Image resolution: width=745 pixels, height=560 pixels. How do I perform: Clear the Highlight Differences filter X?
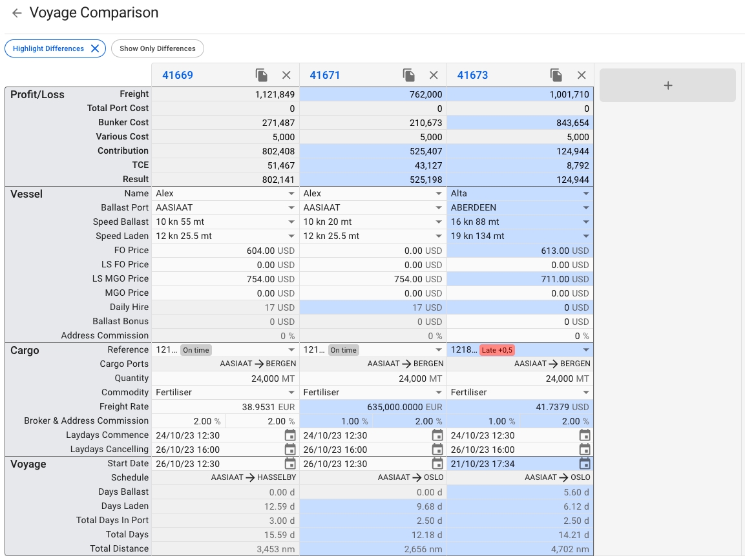pyautogui.click(x=95, y=48)
